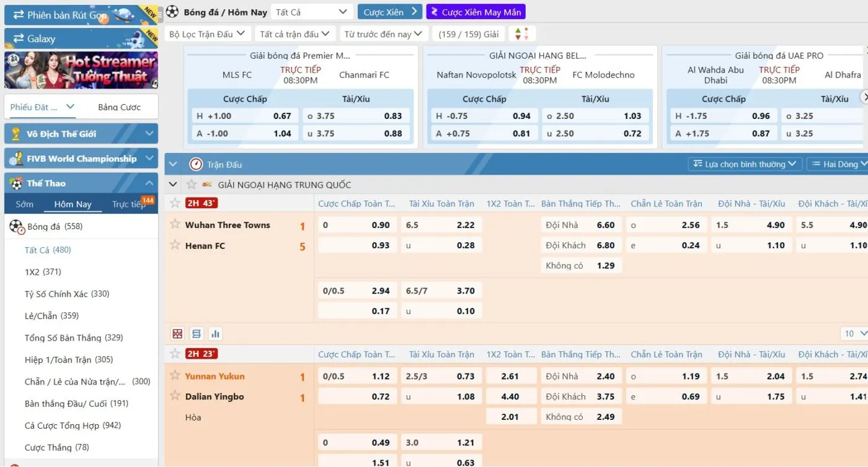
Task: Star the Giải Ngoại Hạng Trung Quốc league
Action: click(x=192, y=185)
